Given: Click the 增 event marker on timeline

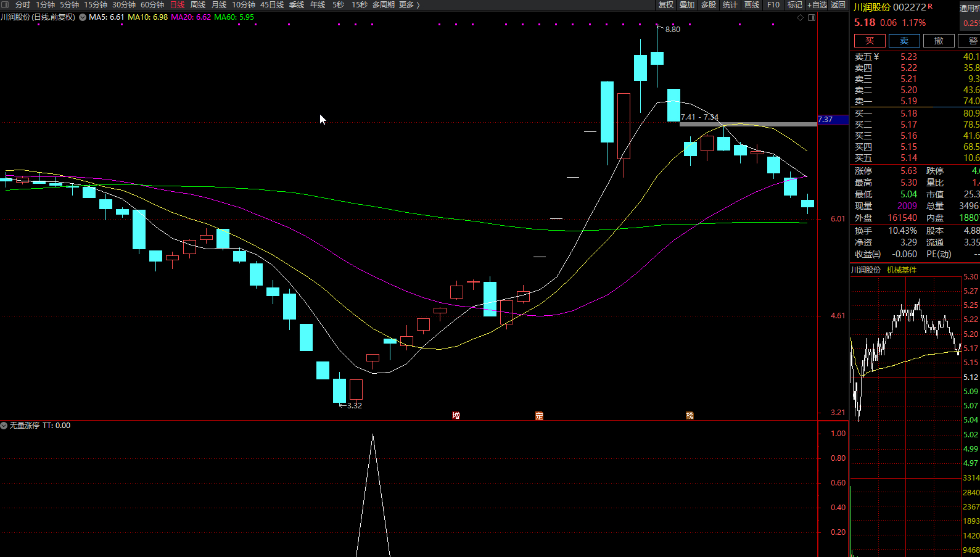Looking at the screenshot, I should (456, 416).
